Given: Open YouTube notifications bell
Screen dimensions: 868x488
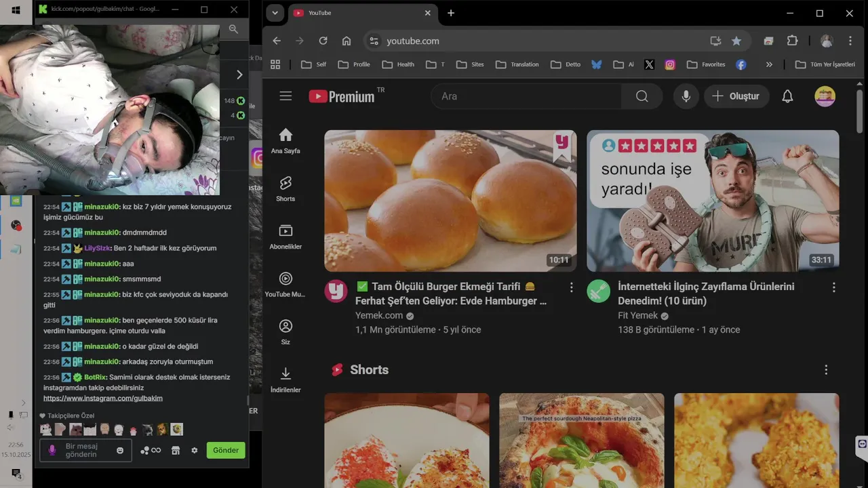Looking at the screenshot, I should (787, 96).
